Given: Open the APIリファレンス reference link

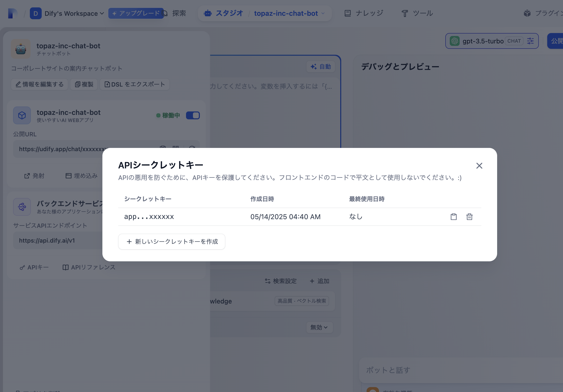Looking at the screenshot, I should click(x=89, y=267).
